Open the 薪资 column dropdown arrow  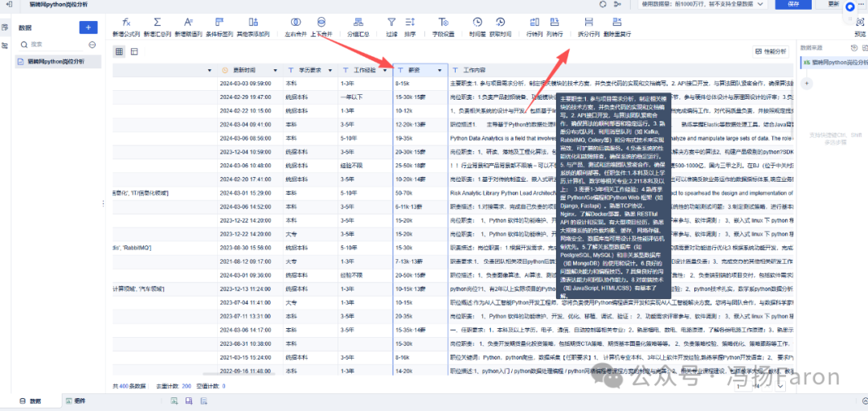click(440, 70)
